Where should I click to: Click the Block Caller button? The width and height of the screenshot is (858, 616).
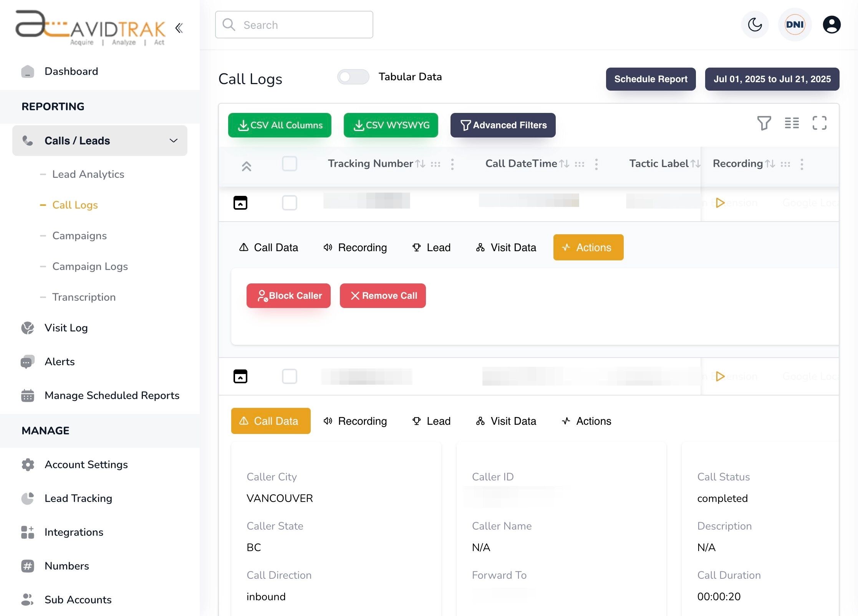click(x=288, y=295)
